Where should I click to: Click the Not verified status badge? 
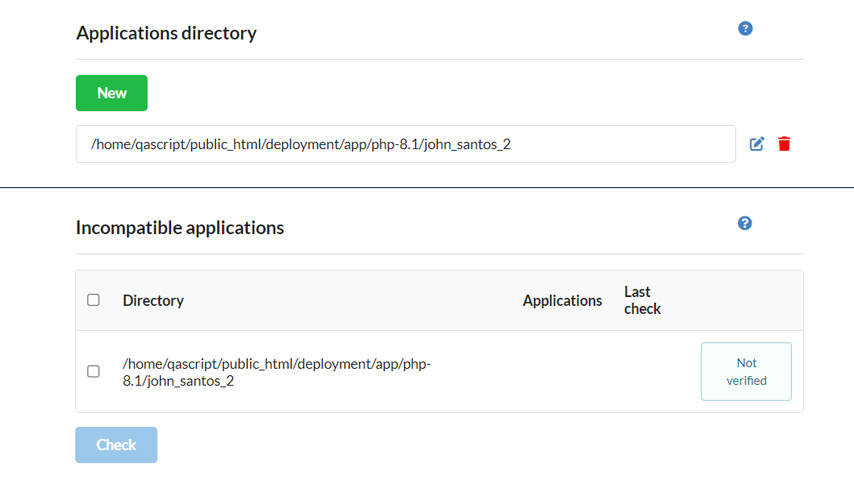pos(746,372)
